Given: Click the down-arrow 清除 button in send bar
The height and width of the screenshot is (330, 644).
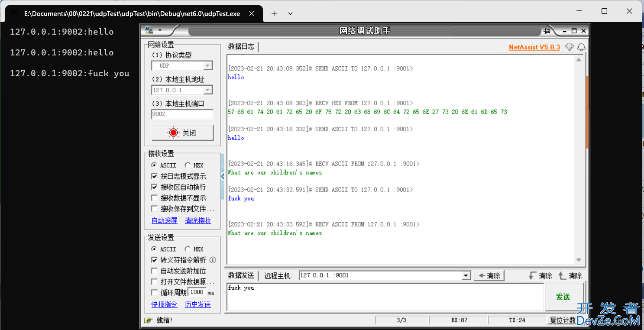Looking at the screenshot, I should pyautogui.click(x=540, y=276).
